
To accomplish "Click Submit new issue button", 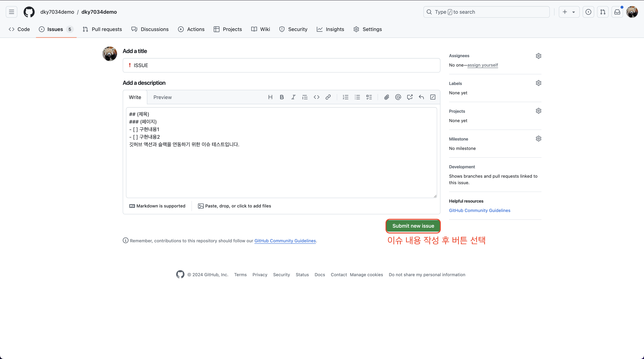I will (x=413, y=226).
